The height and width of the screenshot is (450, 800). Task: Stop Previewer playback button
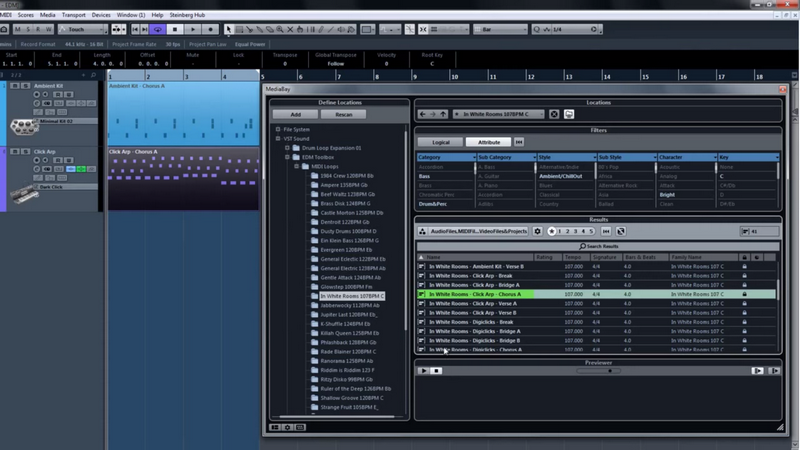coord(436,371)
